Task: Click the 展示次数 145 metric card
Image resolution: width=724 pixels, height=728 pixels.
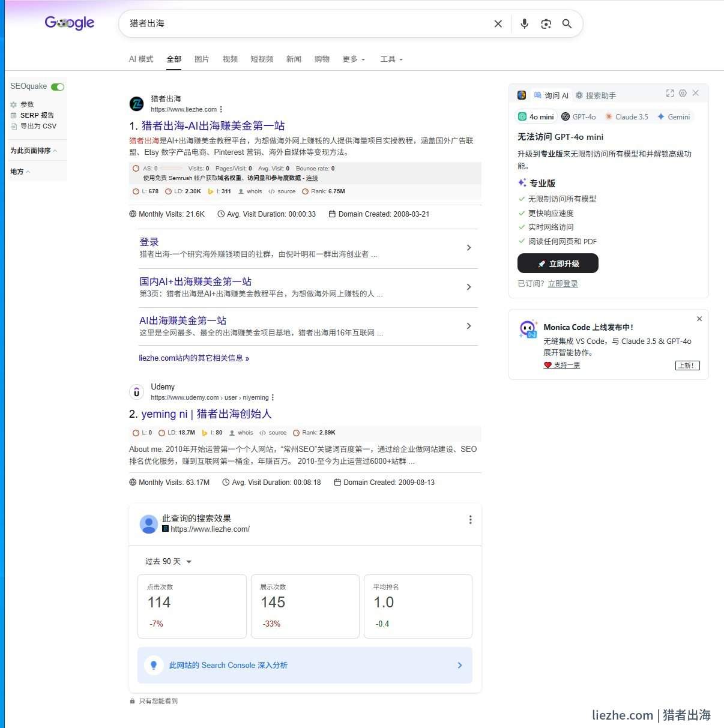Action: pos(305,606)
